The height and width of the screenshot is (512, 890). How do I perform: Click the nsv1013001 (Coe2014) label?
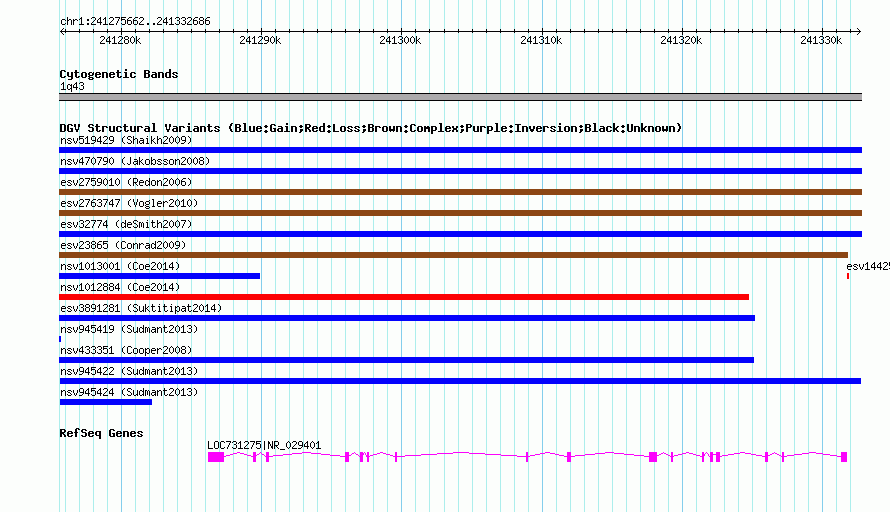[x=120, y=266]
